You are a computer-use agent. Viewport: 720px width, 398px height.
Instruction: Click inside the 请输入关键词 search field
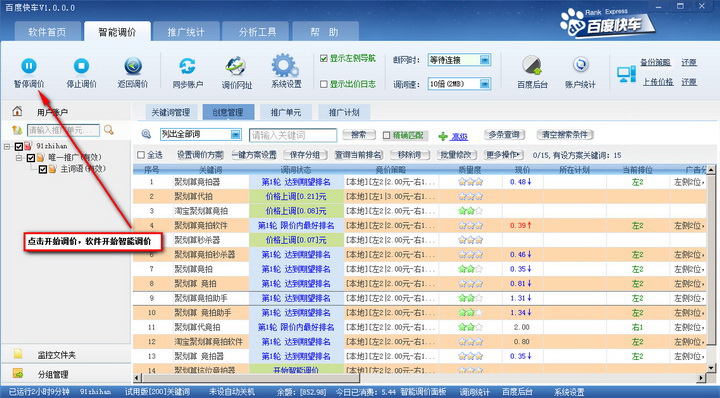click(293, 135)
